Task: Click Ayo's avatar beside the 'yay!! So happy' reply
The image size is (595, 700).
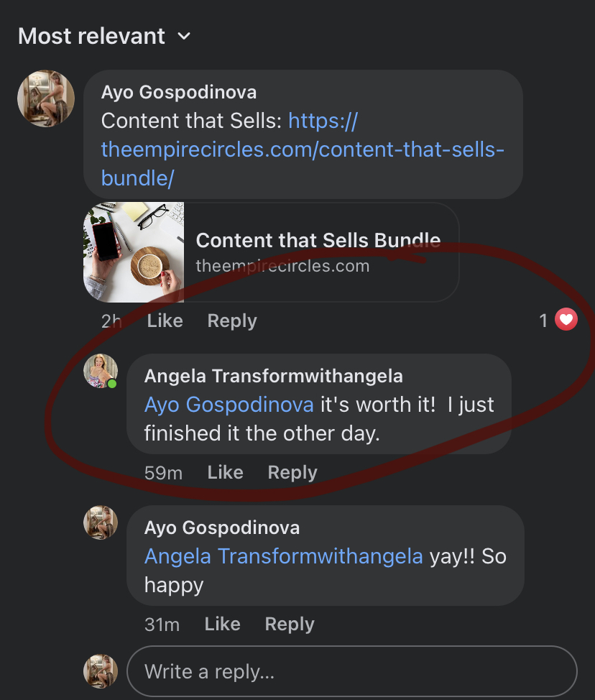Action: (x=101, y=522)
